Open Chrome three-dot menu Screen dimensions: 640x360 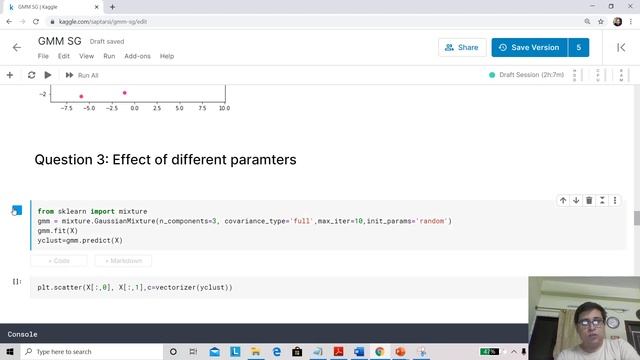631,22
